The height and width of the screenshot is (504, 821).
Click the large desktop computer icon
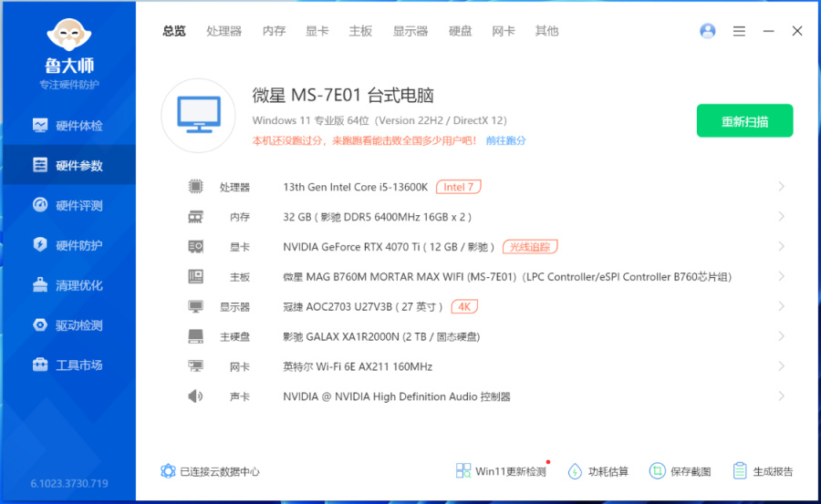click(199, 116)
